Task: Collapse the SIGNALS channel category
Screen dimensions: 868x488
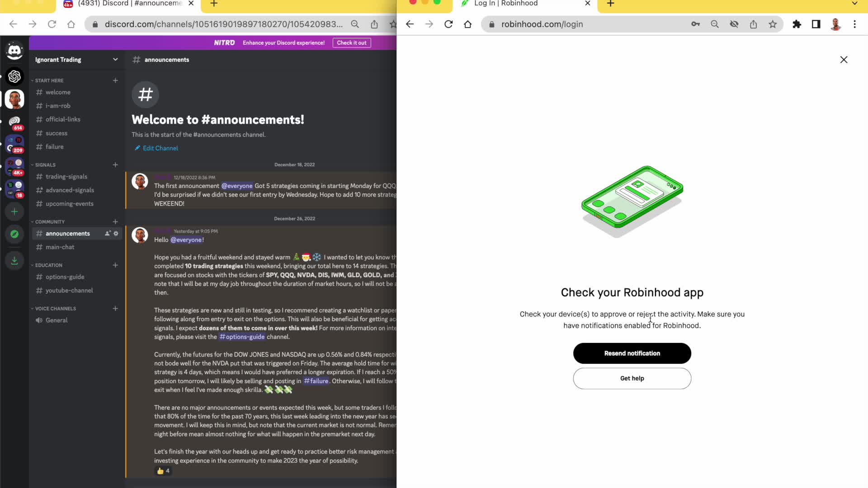Action: point(45,165)
